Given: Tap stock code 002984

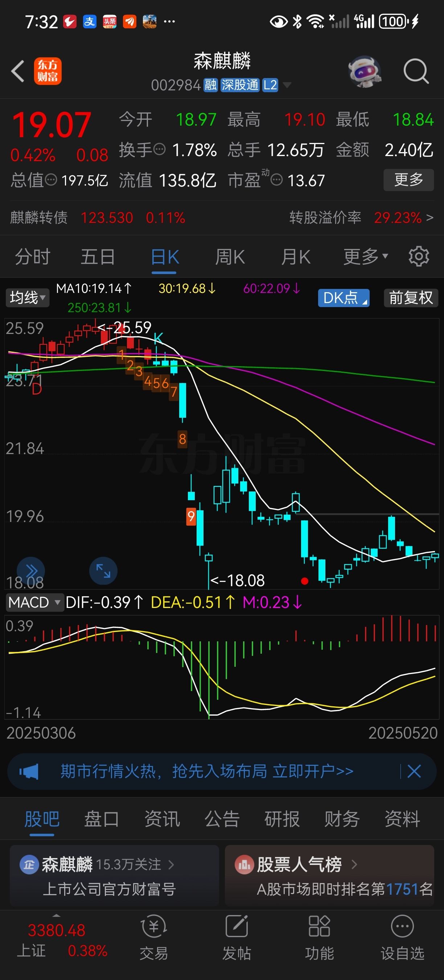Looking at the screenshot, I should pos(176,85).
